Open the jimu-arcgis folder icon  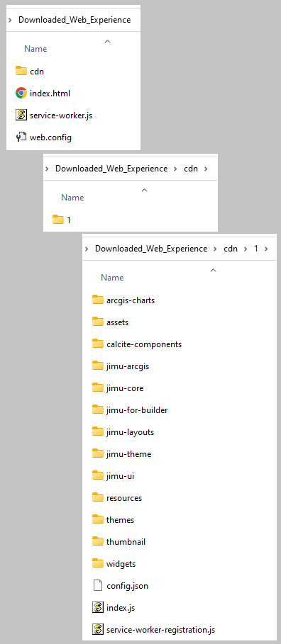(x=98, y=366)
